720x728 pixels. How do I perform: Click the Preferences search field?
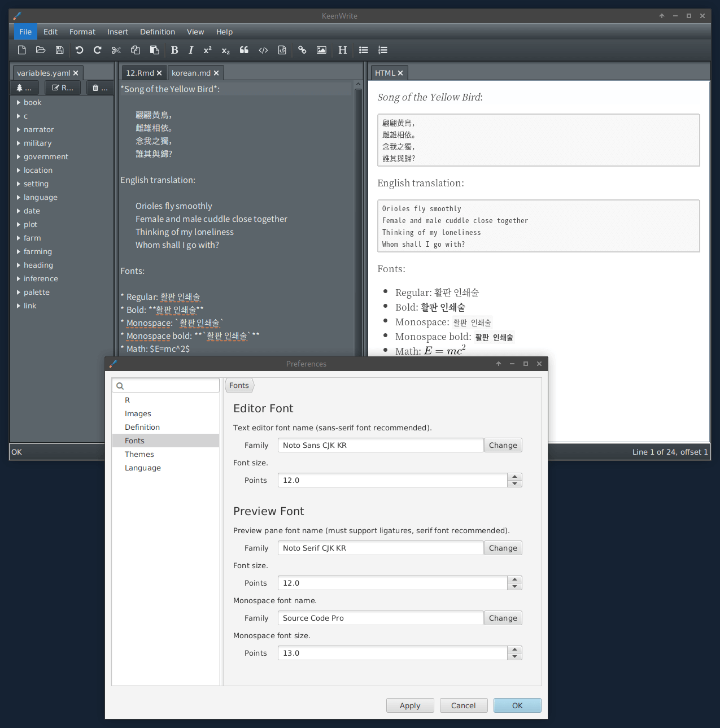pyautogui.click(x=165, y=385)
